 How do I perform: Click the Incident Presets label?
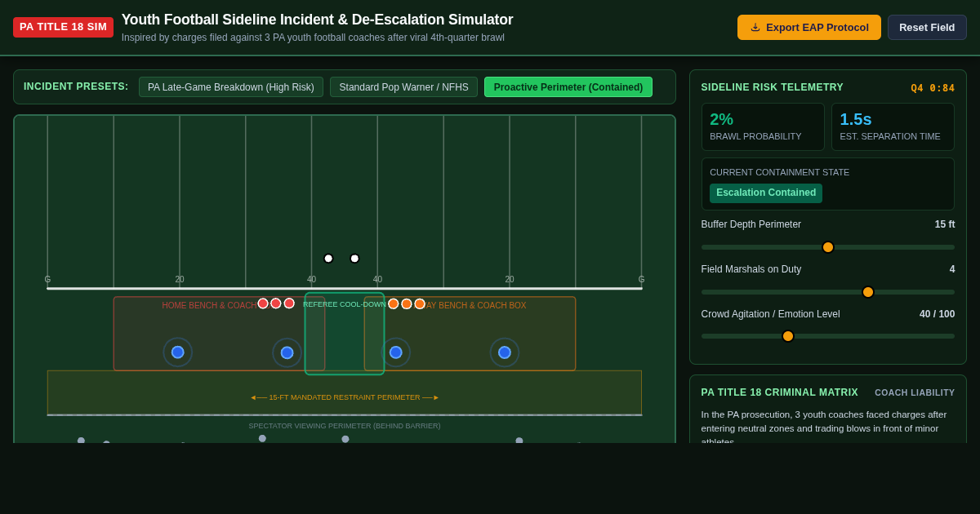[x=76, y=86]
